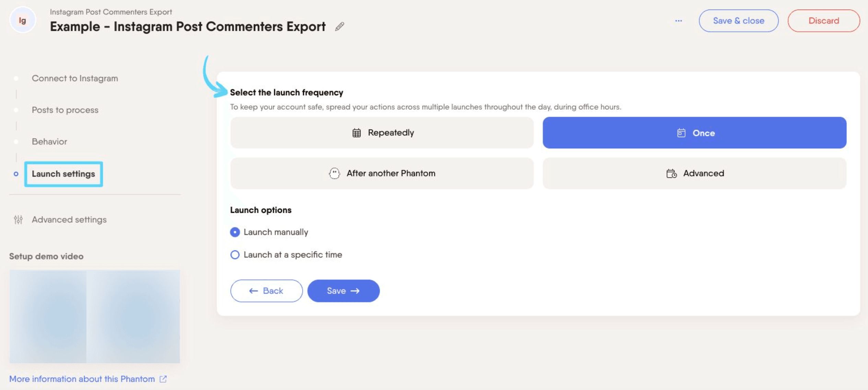Go to Behavior step
Viewport: 868px width, 390px height.
(49, 142)
